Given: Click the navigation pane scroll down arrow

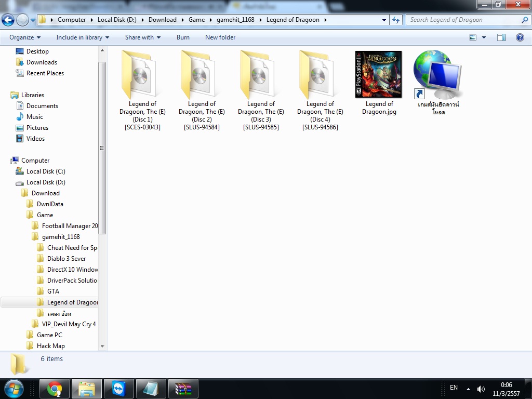Looking at the screenshot, I should tap(102, 346).
